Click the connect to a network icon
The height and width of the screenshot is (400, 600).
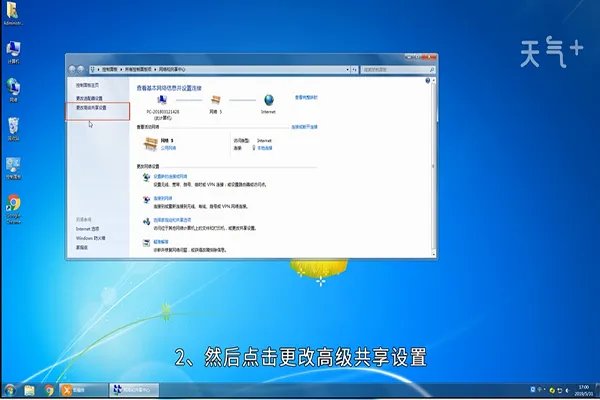pos(146,199)
